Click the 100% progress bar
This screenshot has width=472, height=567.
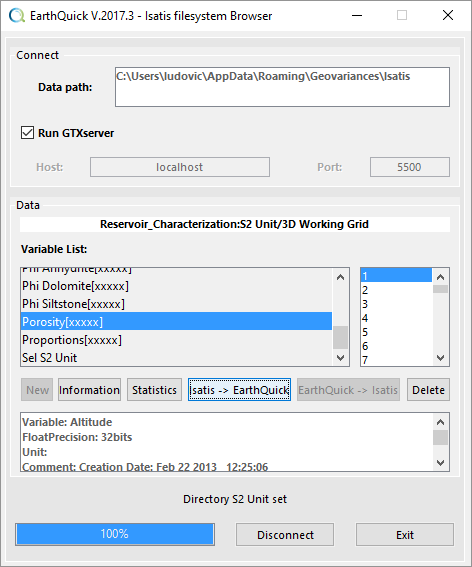point(115,534)
